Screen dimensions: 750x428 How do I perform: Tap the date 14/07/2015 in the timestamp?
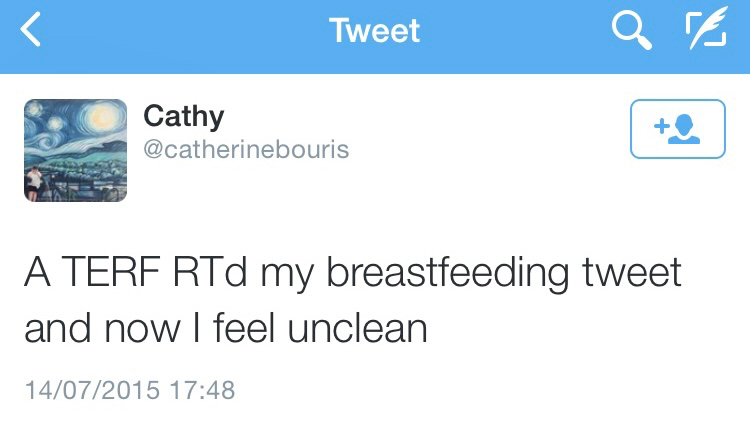pos(91,388)
